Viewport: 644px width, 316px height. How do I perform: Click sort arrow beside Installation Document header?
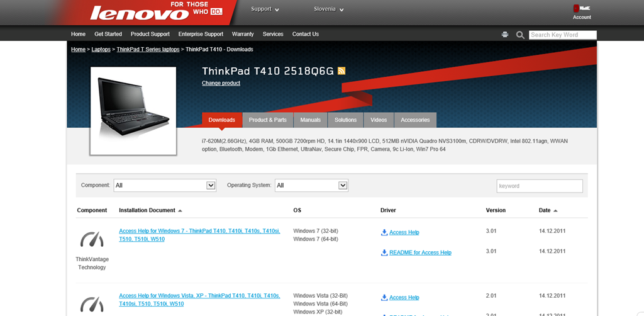[180, 210]
